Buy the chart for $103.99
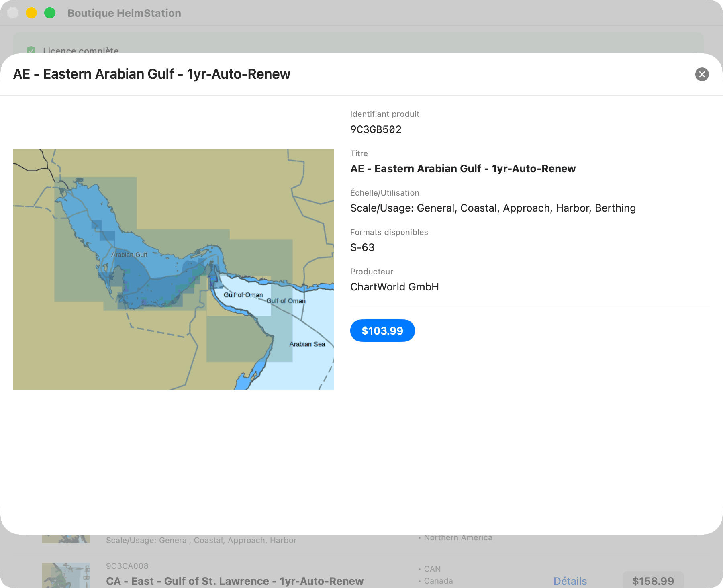Image resolution: width=723 pixels, height=588 pixels. coord(382,331)
